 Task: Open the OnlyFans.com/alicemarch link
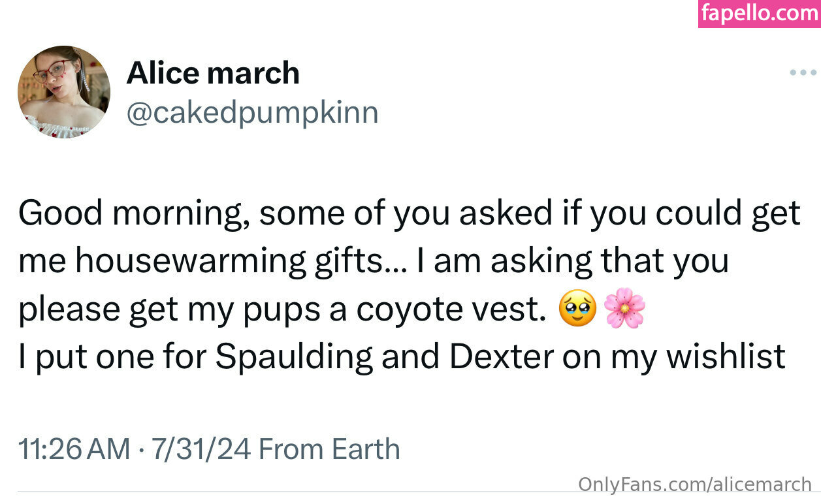click(695, 484)
